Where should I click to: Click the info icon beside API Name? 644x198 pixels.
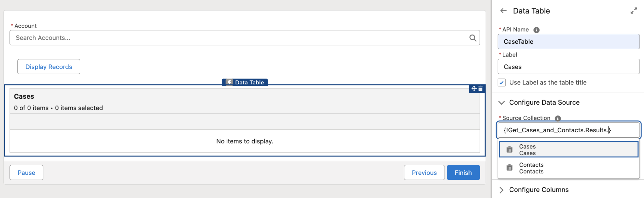point(537,30)
